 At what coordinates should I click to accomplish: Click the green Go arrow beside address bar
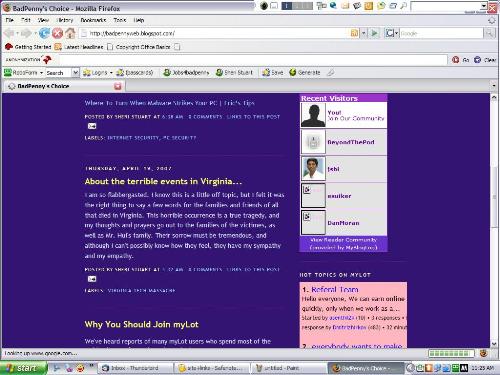(375, 33)
